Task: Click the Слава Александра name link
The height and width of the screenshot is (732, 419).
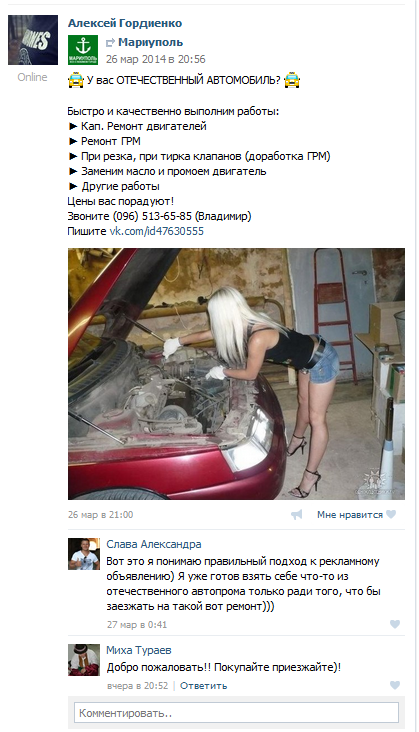Action: [154, 544]
